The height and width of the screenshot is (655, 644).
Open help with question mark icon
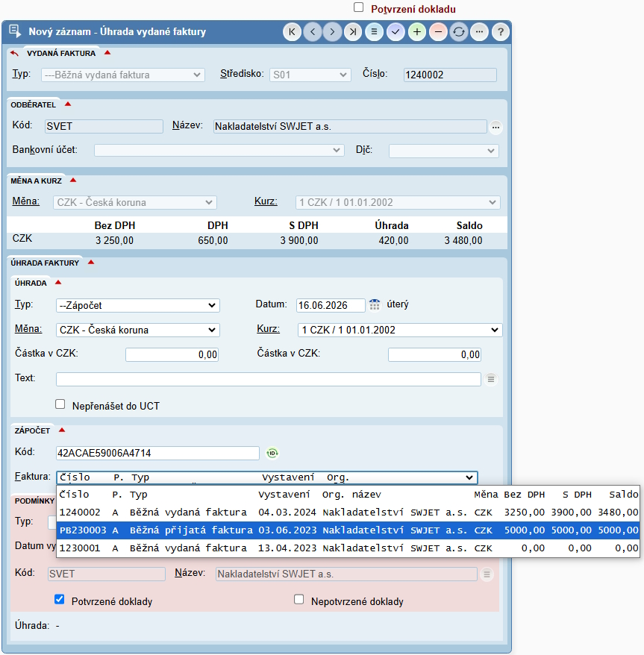click(x=501, y=32)
